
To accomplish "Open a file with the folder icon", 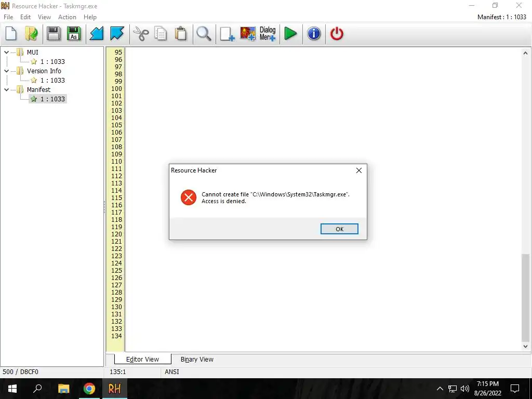I will (32, 34).
